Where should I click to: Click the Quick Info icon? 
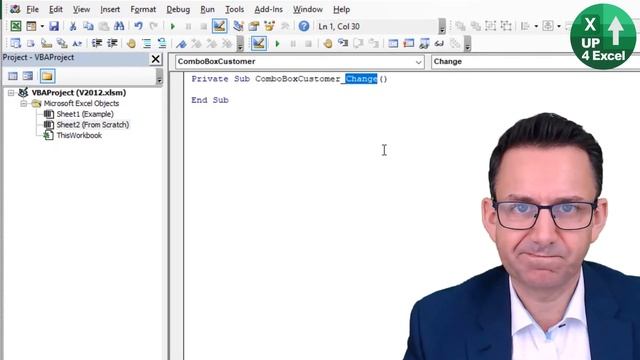pos(47,43)
